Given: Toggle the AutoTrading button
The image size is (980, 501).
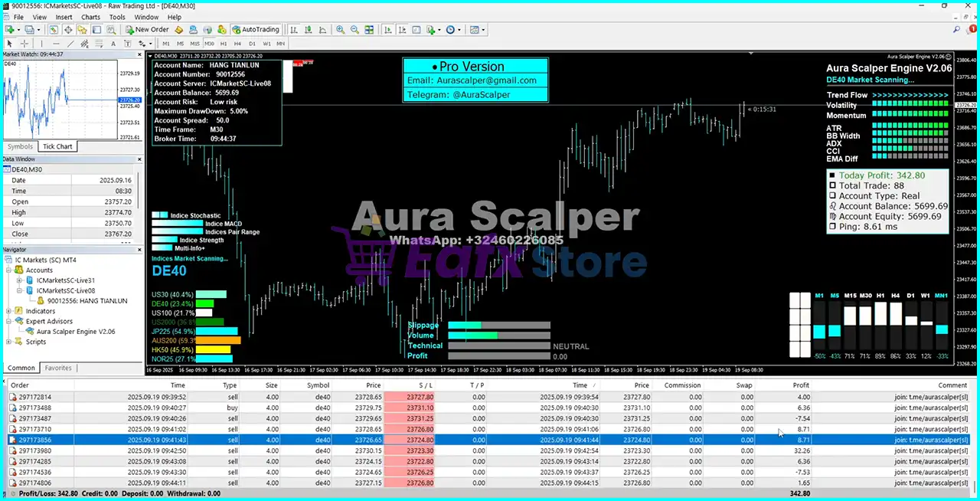Looking at the screenshot, I should (256, 30).
